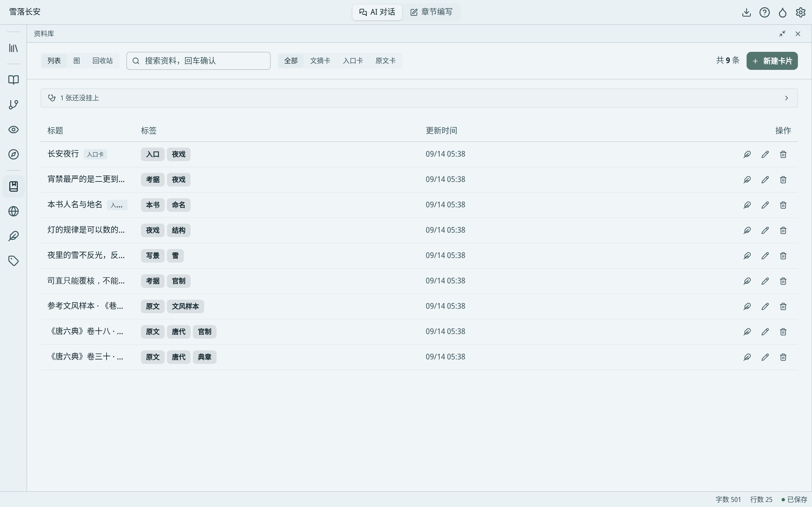Edit the 本书人名与地名 card with pencil
The image size is (812, 507).
pyautogui.click(x=765, y=205)
